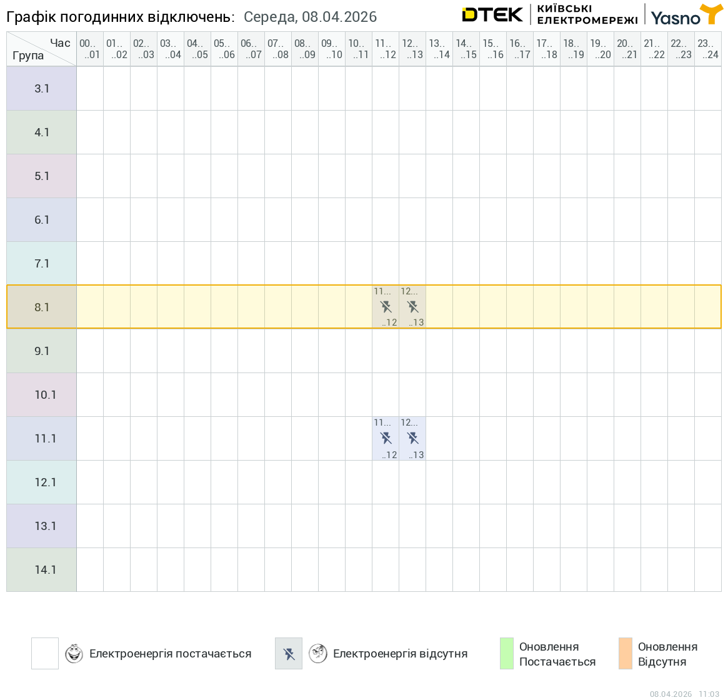Screen dimensions: 728x700
Task: Click group 8.1 outage icon for 11-12
Action: point(386,307)
